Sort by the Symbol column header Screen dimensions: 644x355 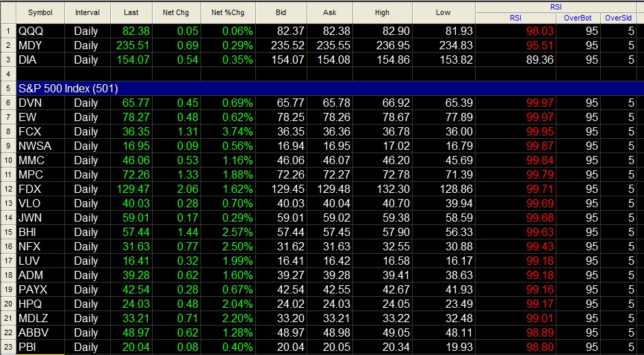40,13
